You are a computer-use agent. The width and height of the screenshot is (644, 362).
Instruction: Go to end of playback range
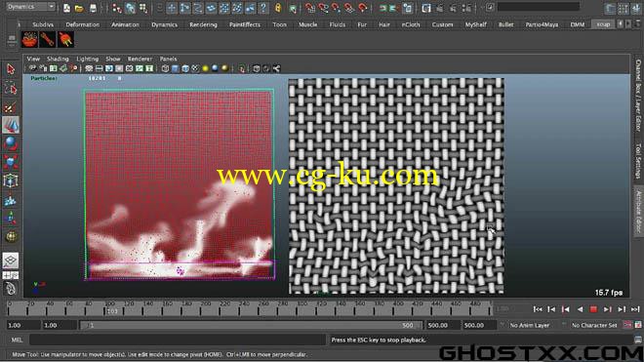[635, 309]
